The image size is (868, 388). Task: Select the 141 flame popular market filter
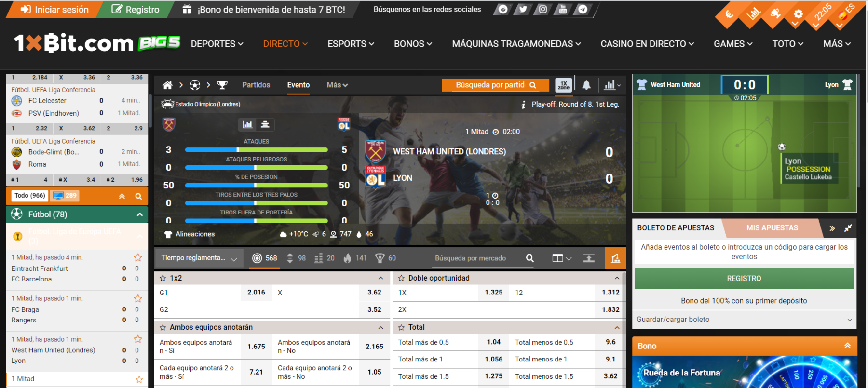click(x=355, y=258)
